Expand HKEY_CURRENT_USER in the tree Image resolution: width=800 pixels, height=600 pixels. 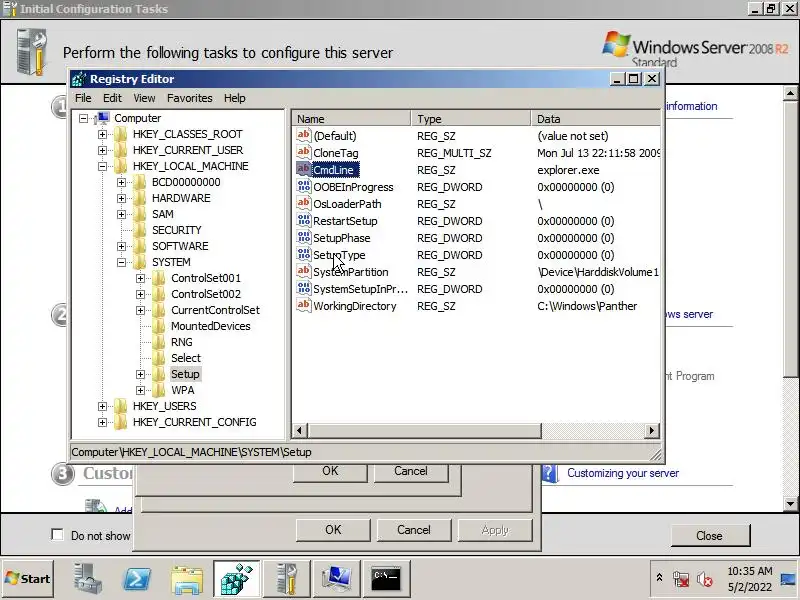pos(103,151)
